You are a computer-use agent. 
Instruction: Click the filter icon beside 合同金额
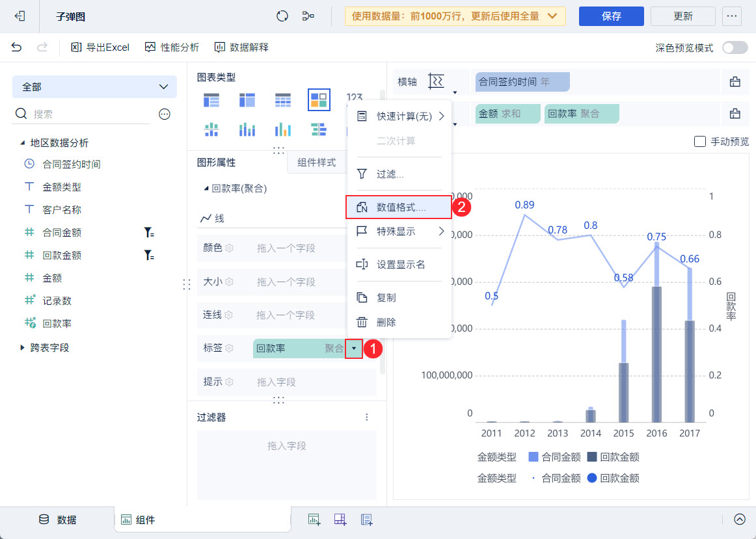pyautogui.click(x=149, y=233)
